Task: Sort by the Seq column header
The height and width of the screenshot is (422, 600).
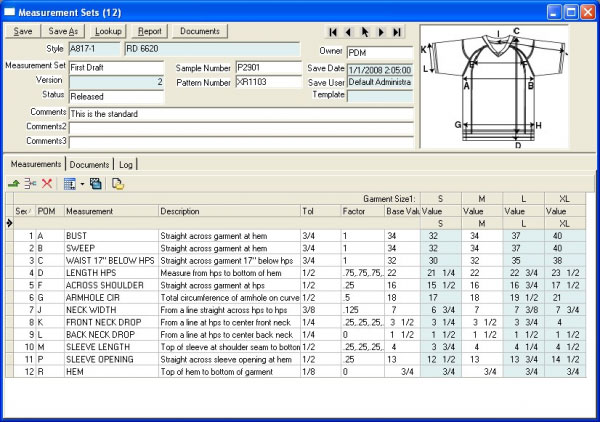Action: (x=22, y=211)
